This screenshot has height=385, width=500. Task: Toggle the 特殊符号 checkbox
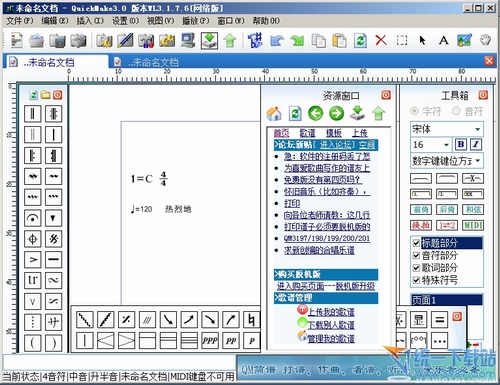pyautogui.click(x=416, y=280)
